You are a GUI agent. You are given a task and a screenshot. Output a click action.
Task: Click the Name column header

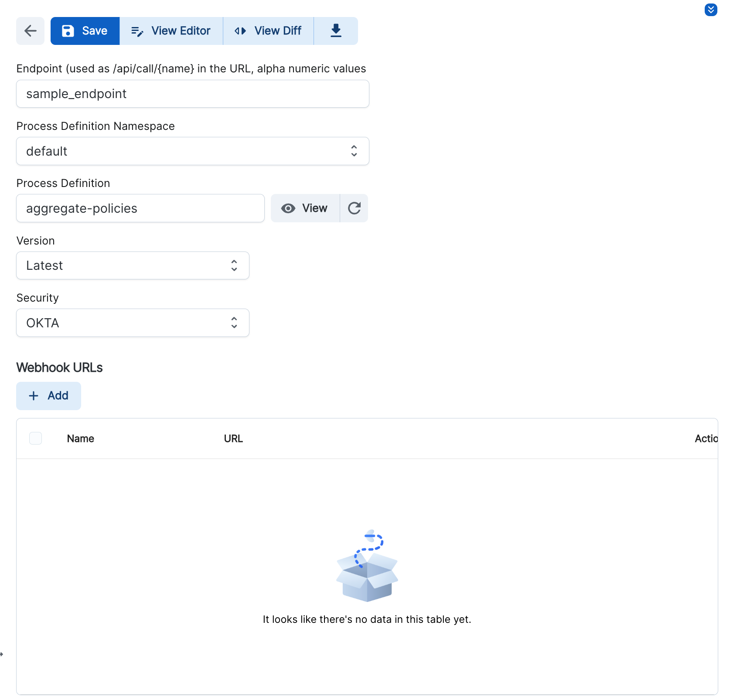81,438
